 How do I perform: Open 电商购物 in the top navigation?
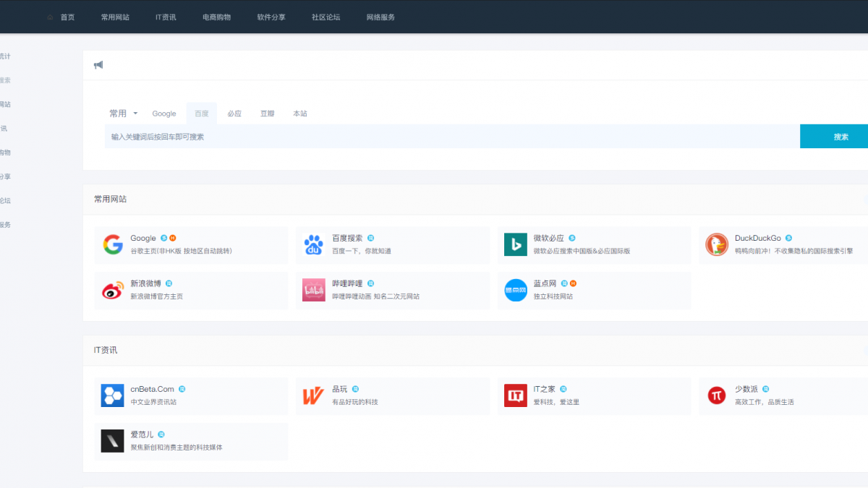click(216, 17)
